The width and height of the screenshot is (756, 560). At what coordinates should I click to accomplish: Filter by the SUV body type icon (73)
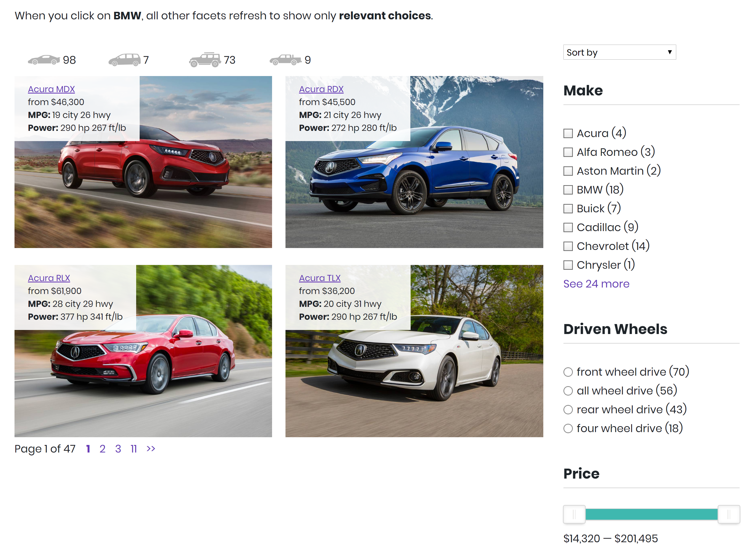(205, 60)
